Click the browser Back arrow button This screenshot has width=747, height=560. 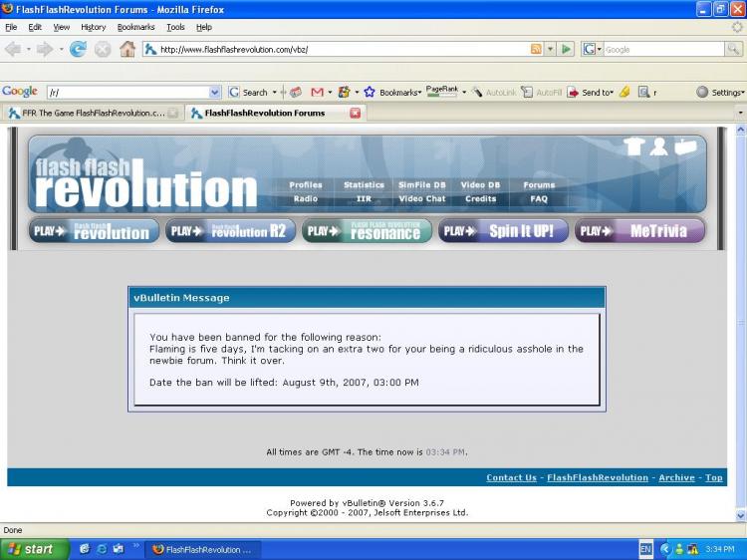coord(13,49)
